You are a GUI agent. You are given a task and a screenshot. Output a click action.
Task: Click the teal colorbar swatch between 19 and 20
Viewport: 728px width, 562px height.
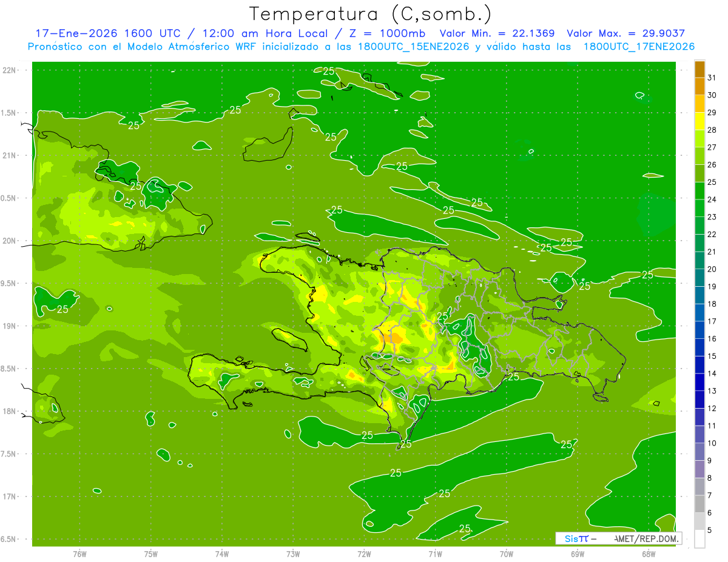(x=699, y=278)
